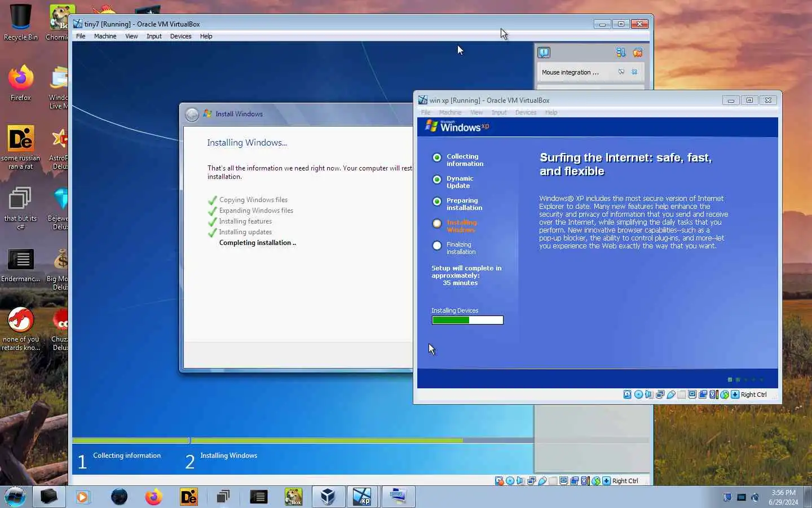Screen dimensions: 812x508
Task: Open audio indicator in tiny7 status bar
Action: tap(520, 481)
